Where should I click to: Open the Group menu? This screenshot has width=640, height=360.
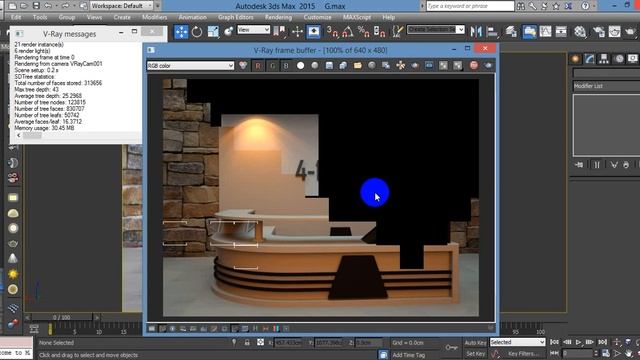[x=67, y=17]
